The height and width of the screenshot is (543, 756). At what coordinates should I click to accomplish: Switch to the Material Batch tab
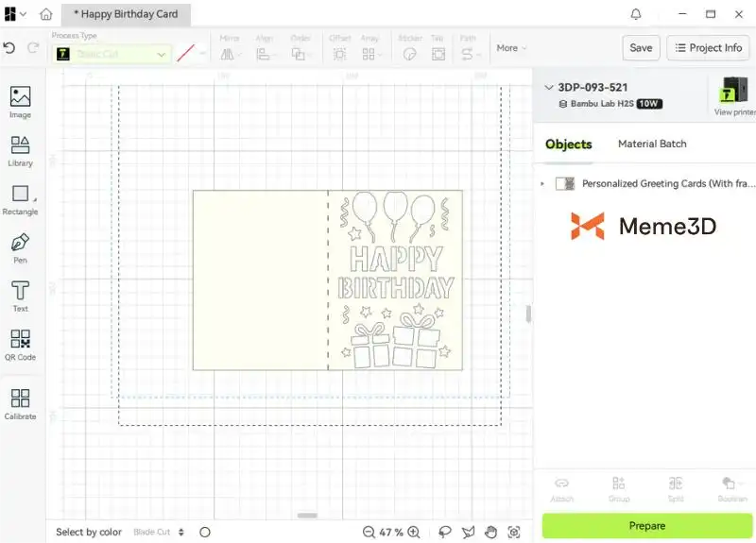tap(652, 144)
